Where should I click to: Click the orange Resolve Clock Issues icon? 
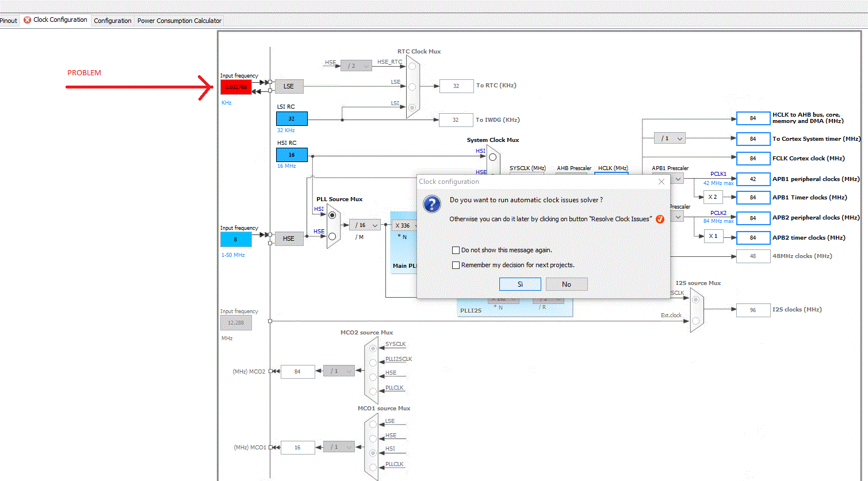(x=660, y=219)
